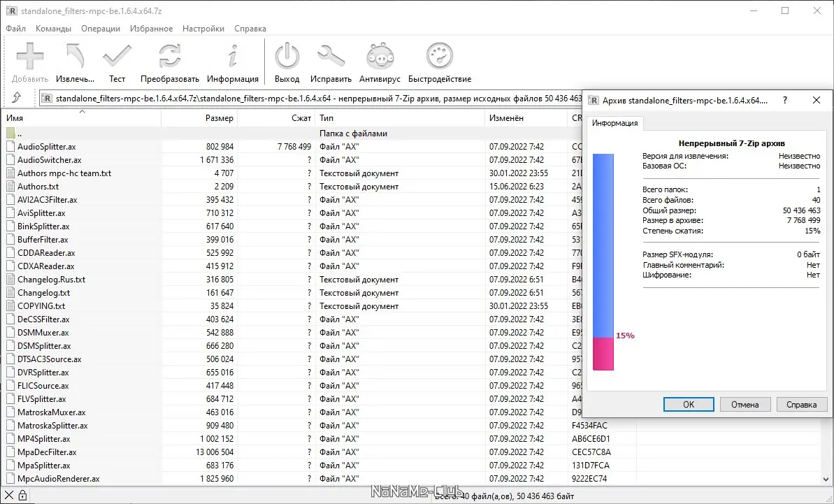Image resolution: width=834 pixels, height=504 pixels.
Task: Confirm the dialog with the OK button
Action: pos(689,405)
